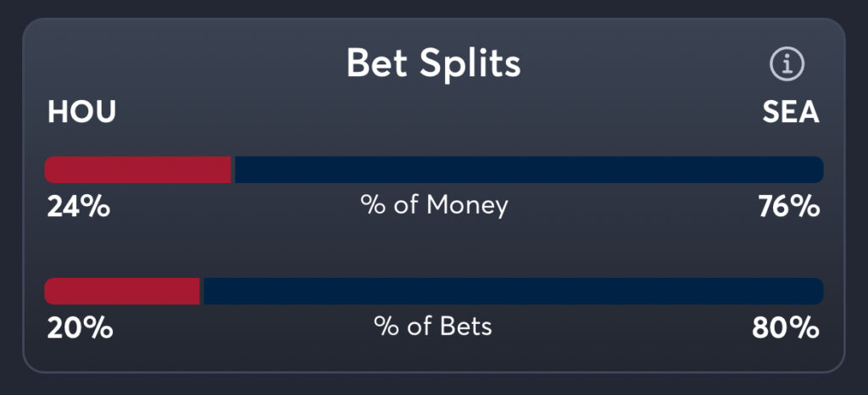Click red HOU segment of bets bar

pyautogui.click(x=122, y=291)
